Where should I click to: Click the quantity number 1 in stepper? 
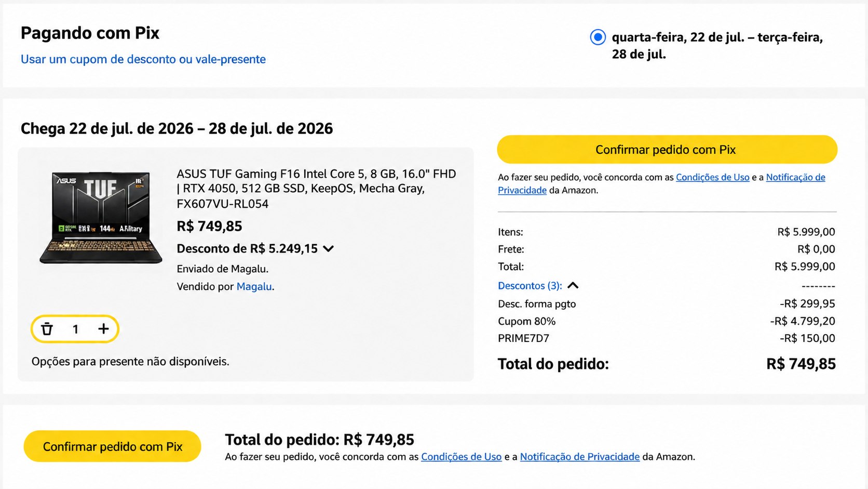coord(75,329)
